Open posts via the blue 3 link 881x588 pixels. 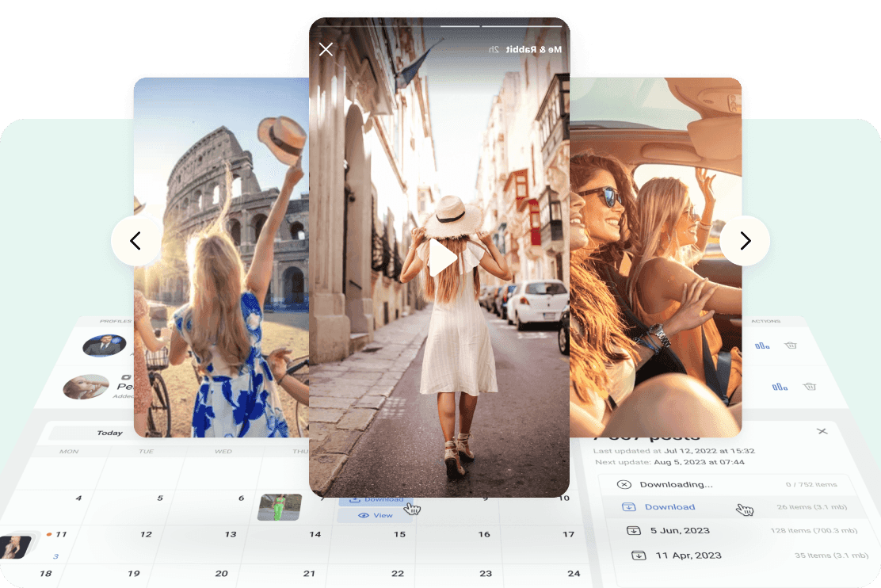click(x=55, y=557)
